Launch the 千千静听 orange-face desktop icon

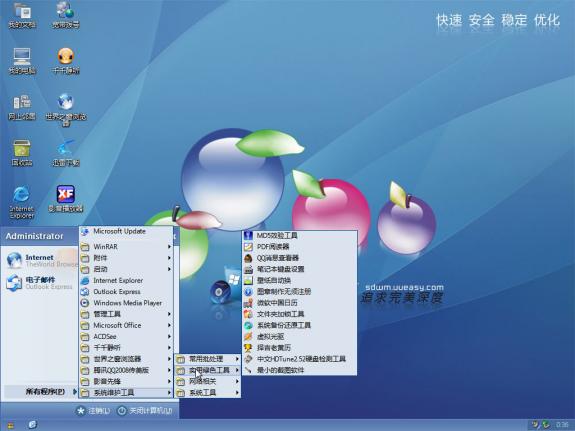pyautogui.click(x=66, y=61)
